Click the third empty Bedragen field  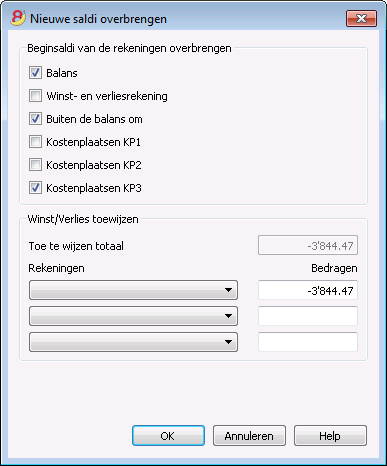(x=308, y=342)
